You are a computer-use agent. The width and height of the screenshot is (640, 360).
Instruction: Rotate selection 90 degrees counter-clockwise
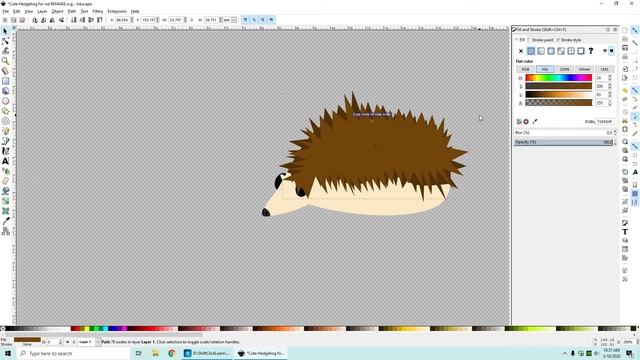tap(35, 20)
